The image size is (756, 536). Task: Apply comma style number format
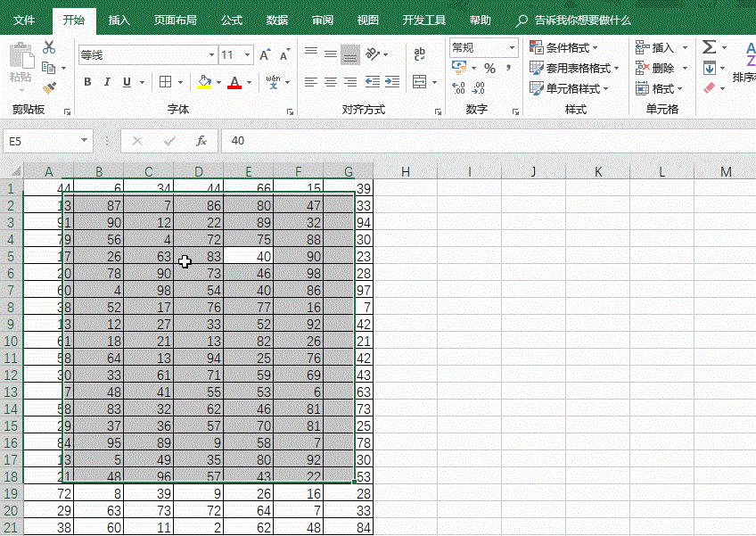(x=508, y=68)
